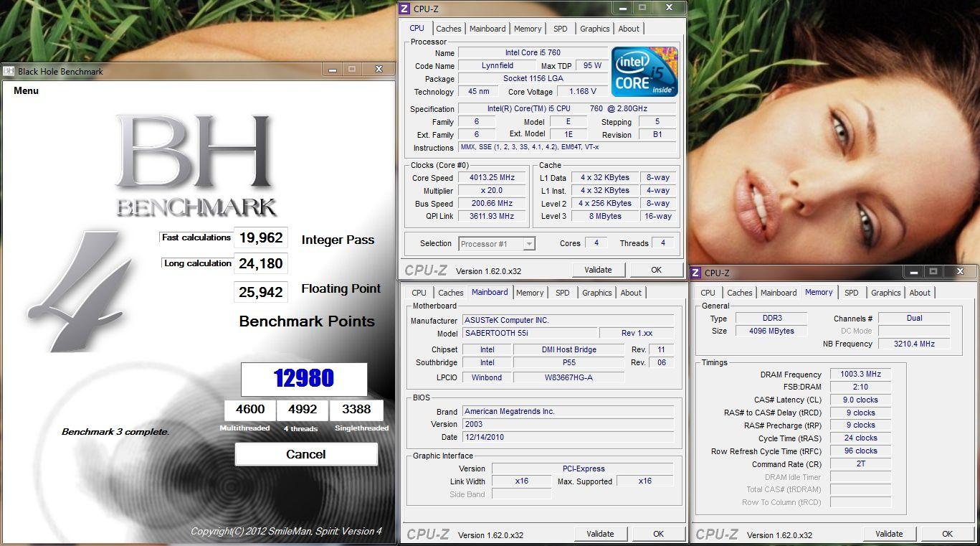Minimize the Black Hole Benchmark window
Image resolution: width=980 pixels, height=546 pixels.
333,70
